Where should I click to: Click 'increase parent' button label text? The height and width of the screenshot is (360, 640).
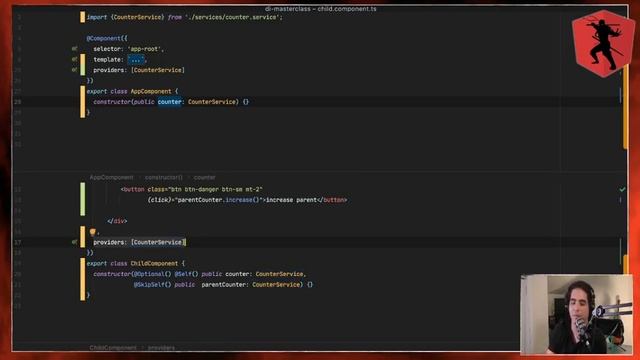point(291,200)
